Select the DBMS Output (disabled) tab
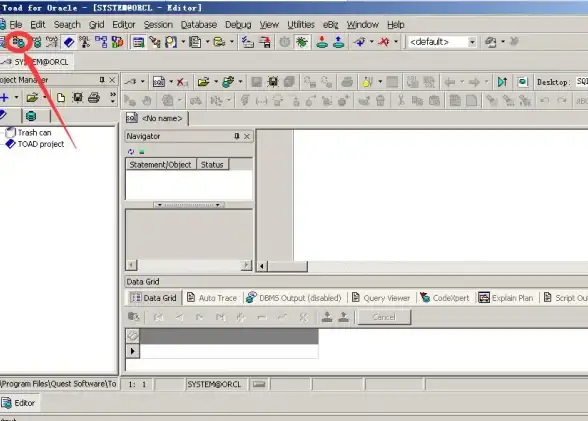This screenshot has width=588, height=421. [294, 298]
